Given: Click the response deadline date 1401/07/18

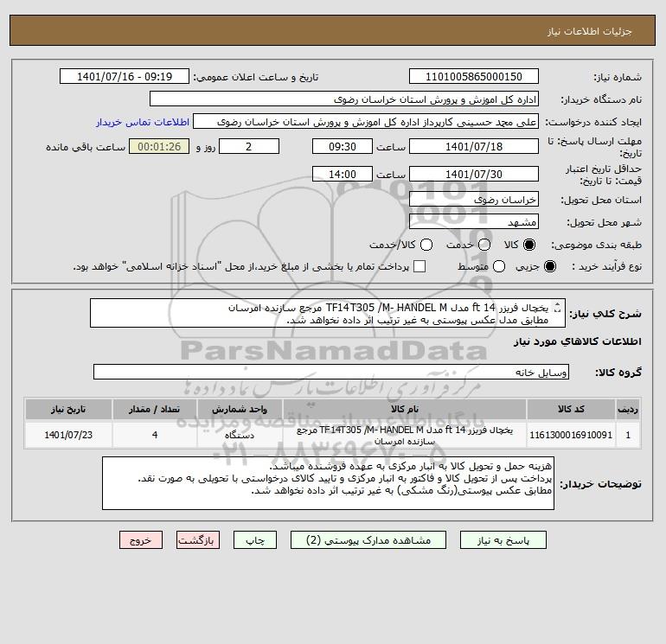Looking at the screenshot, I should tap(474, 146).
